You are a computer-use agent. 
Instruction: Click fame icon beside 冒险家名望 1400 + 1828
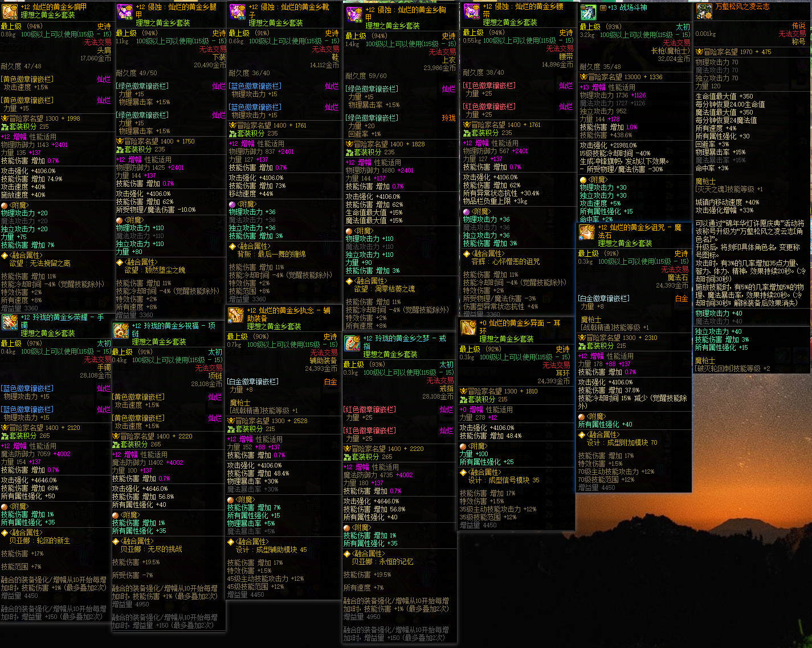(349, 144)
